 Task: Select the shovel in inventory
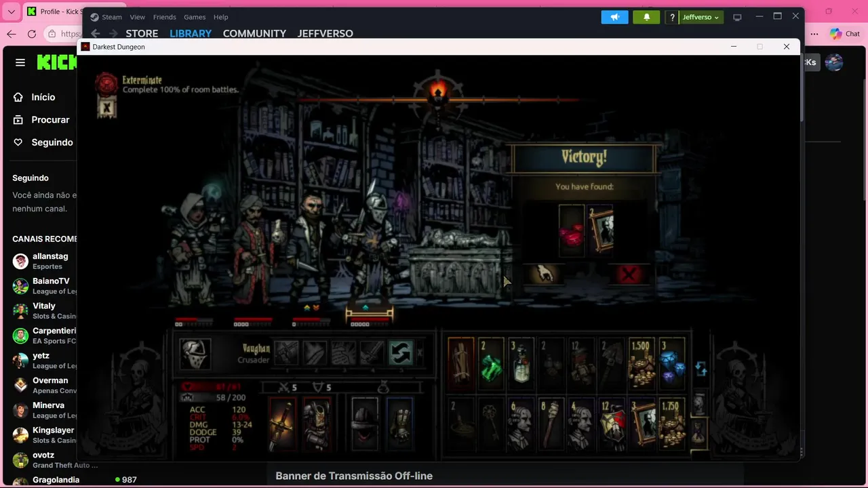[x=612, y=364]
